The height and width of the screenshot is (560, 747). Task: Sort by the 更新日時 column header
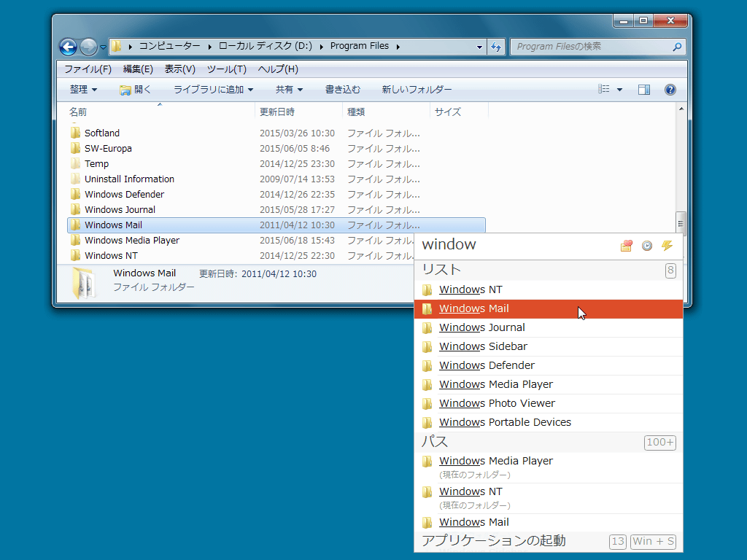tap(298, 112)
